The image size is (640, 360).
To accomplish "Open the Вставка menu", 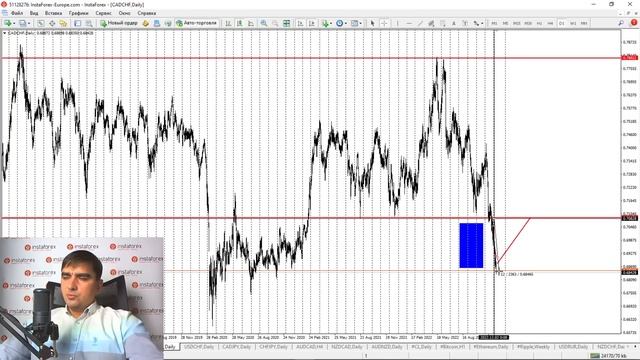I will tap(53, 13).
